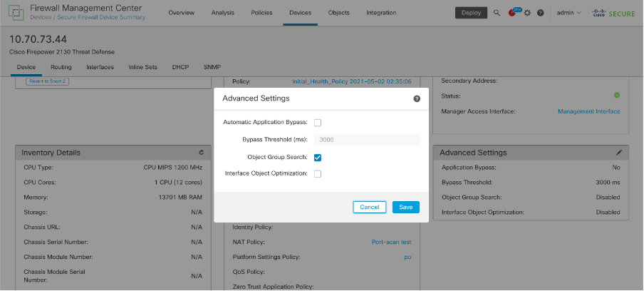Click the Firewall Management Center logo icon
Image resolution: width=644 pixels, height=291 pixels.
point(16,12)
